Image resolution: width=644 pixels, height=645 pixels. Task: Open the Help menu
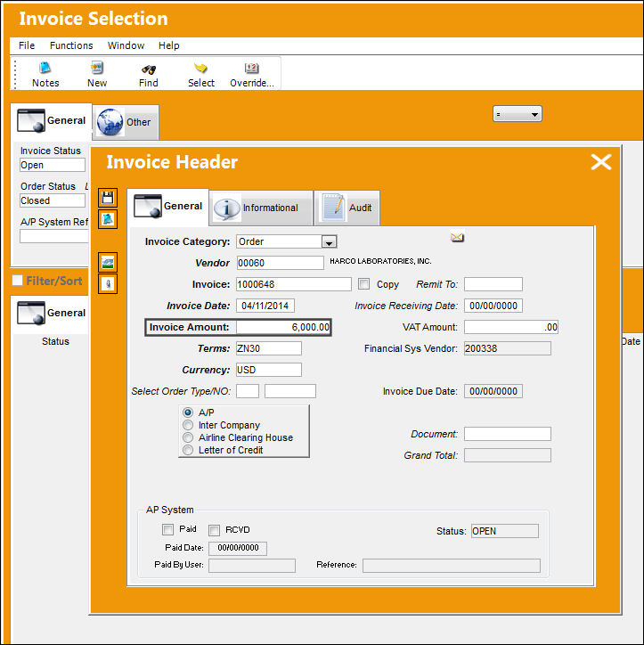[169, 45]
